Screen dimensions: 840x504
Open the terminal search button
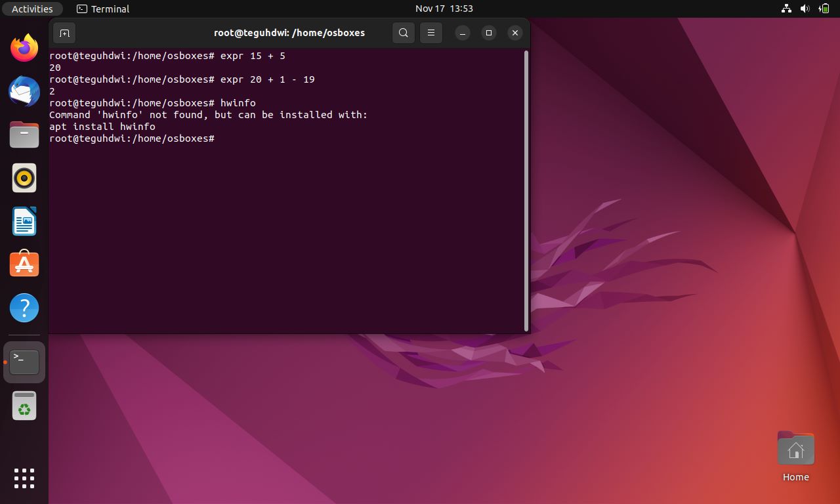click(x=404, y=33)
